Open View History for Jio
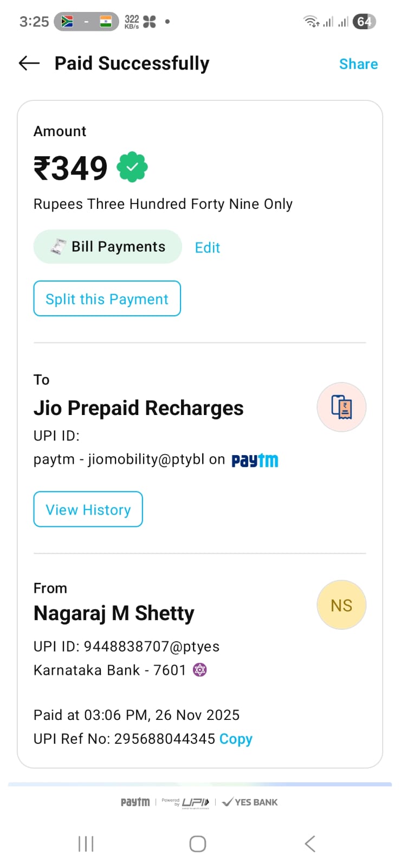400x868 pixels. click(88, 509)
